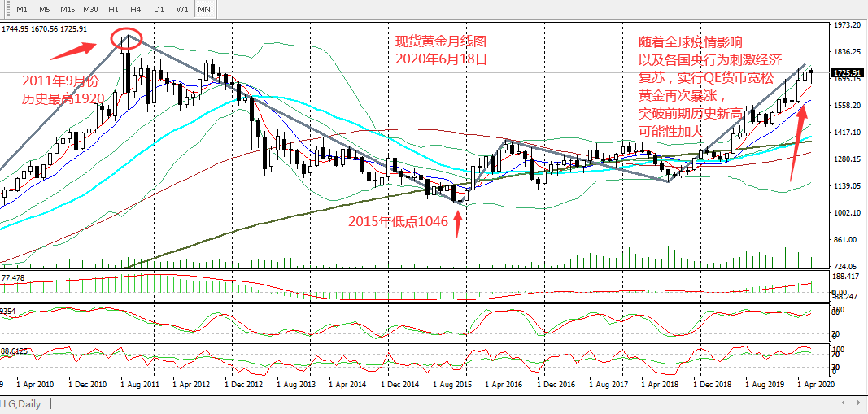The height and width of the screenshot is (414, 868).
Task: Select the M15 timeframe button
Action: (68, 10)
